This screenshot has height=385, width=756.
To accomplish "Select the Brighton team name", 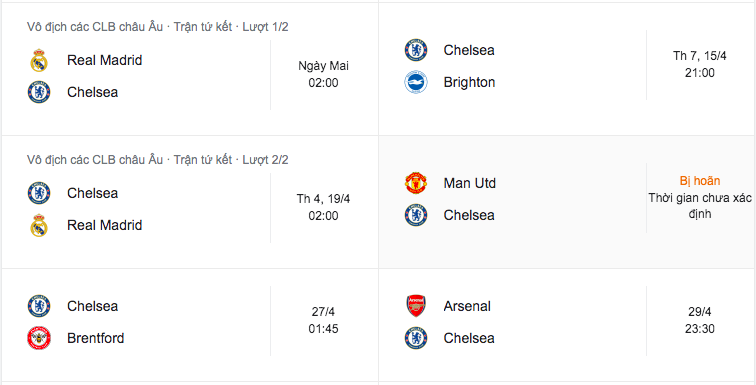I will 469,82.
